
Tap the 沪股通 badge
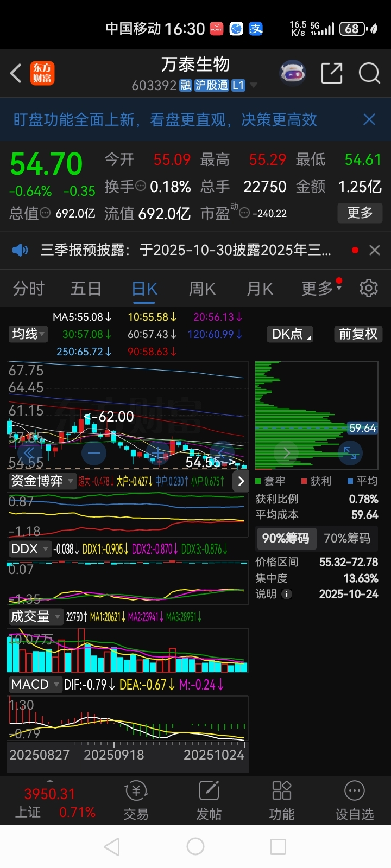point(211,85)
